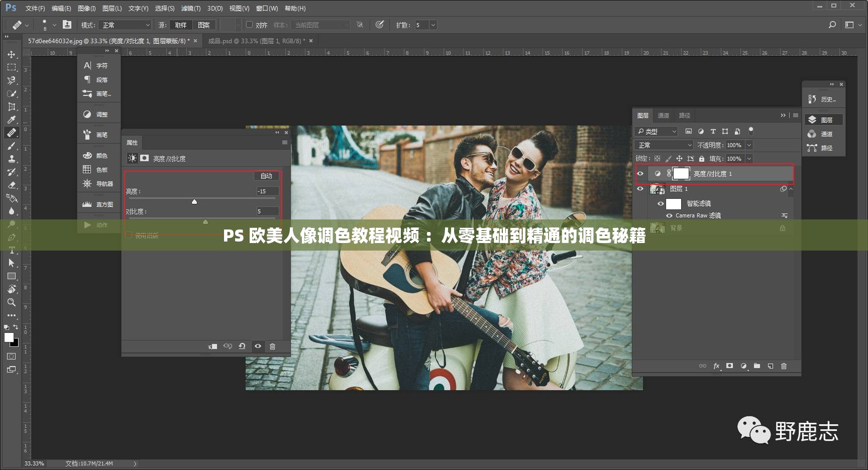Viewport: 868px width, 470px height.
Task: Select the Brush tool
Action: (12, 146)
